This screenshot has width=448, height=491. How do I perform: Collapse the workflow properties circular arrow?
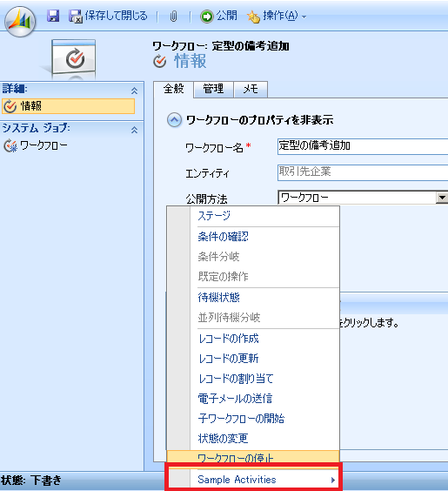(x=174, y=120)
